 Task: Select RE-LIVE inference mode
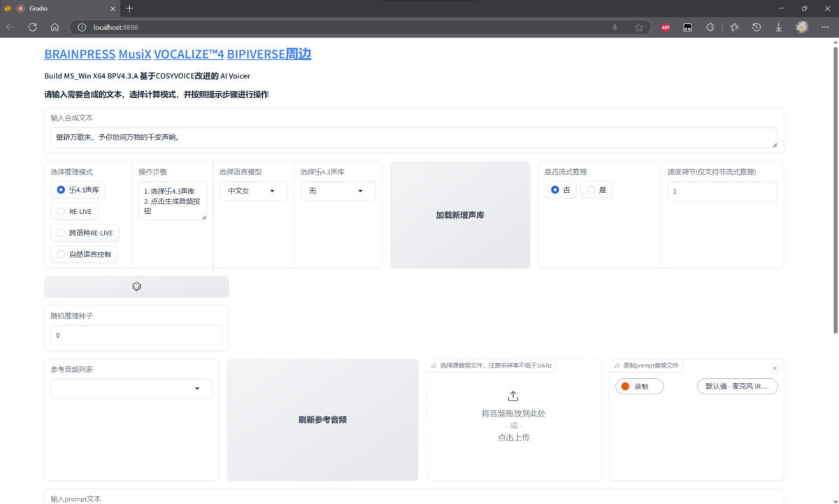click(x=74, y=211)
